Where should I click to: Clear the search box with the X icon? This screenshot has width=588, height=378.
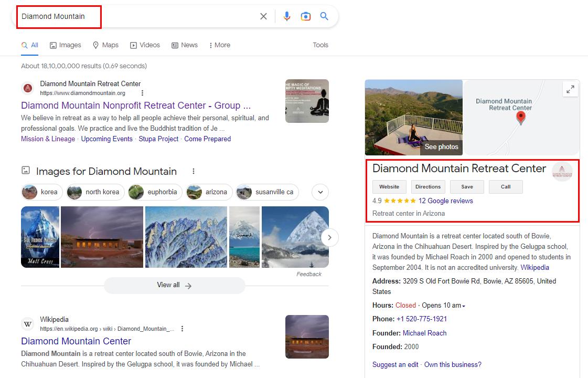click(x=264, y=16)
